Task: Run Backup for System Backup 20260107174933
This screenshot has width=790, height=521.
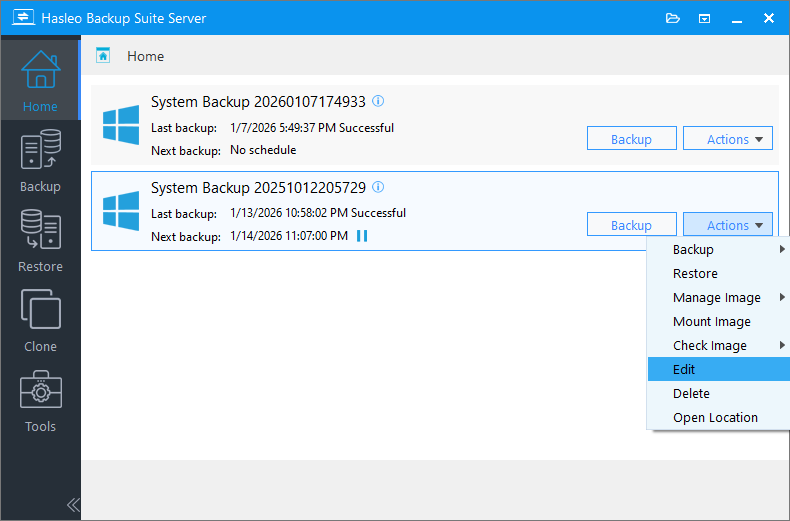Action: pos(632,138)
